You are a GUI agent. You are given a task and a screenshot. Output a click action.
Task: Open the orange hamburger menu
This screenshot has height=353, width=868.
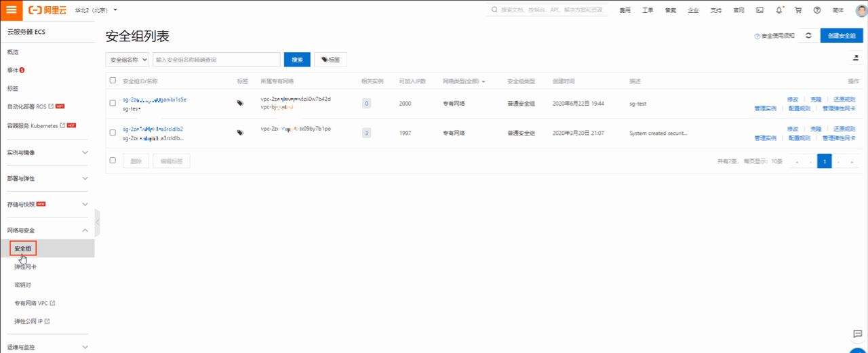tap(12, 10)
